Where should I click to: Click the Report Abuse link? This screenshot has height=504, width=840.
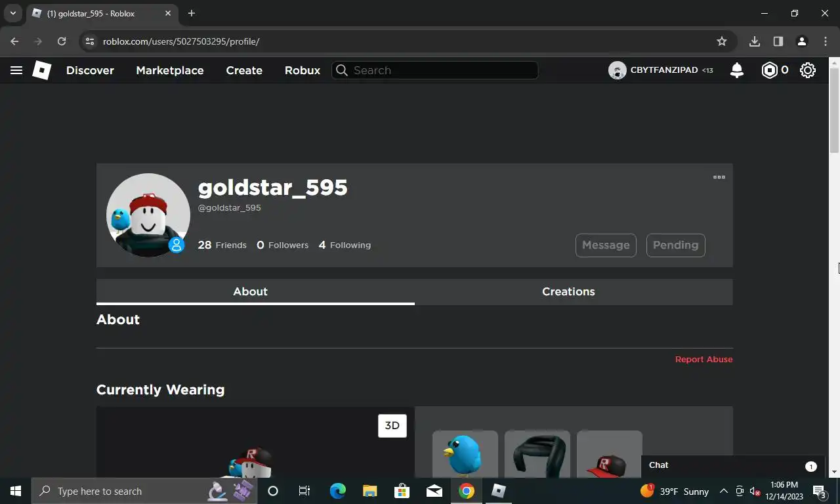[703, 359]
